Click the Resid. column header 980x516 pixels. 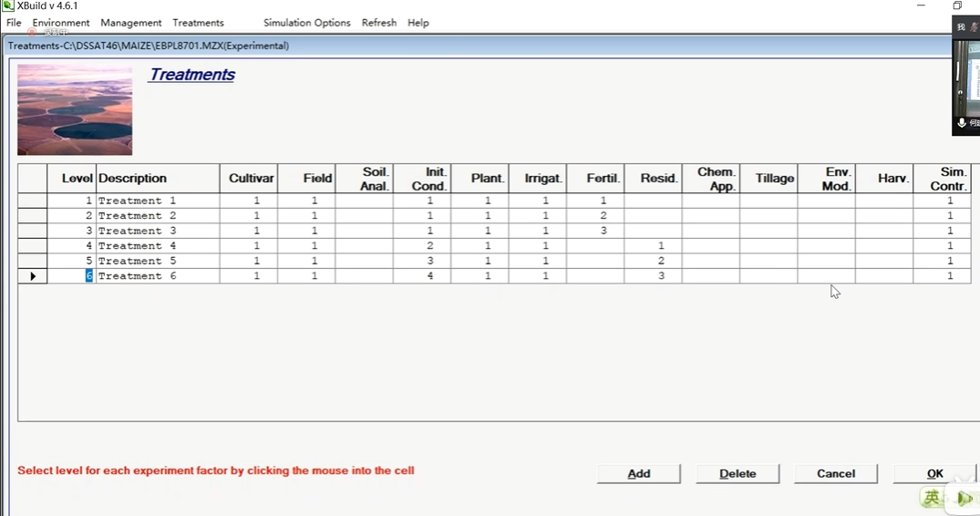653,178
